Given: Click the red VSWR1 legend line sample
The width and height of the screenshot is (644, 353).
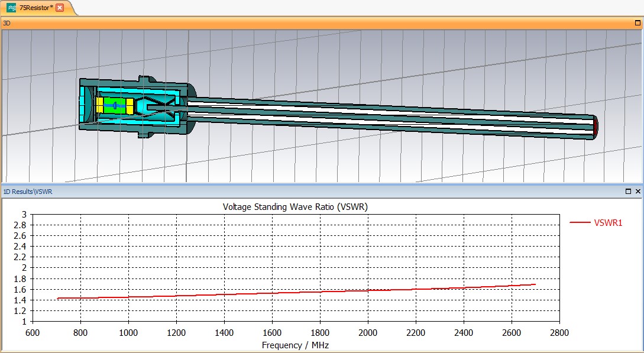Looking at the screenshot, I should tap(580, 222).
